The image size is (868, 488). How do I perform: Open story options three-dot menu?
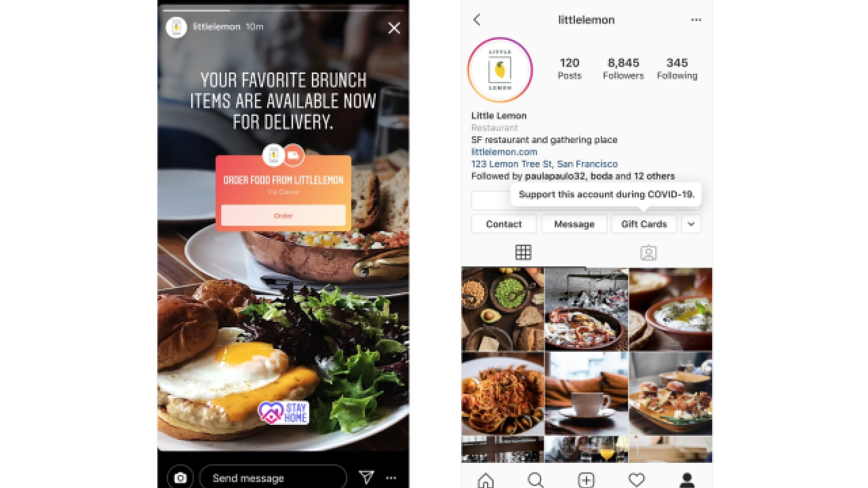pos(391,478)
